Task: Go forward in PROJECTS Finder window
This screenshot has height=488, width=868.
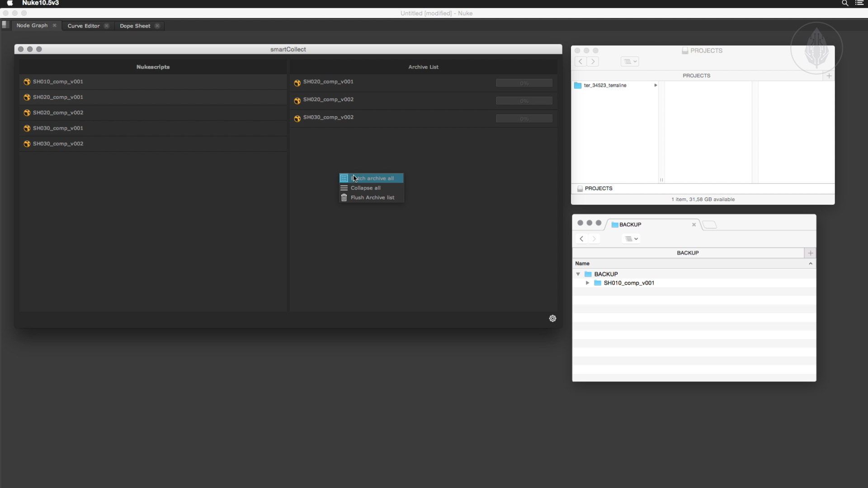Action: (x=593, y=61)
